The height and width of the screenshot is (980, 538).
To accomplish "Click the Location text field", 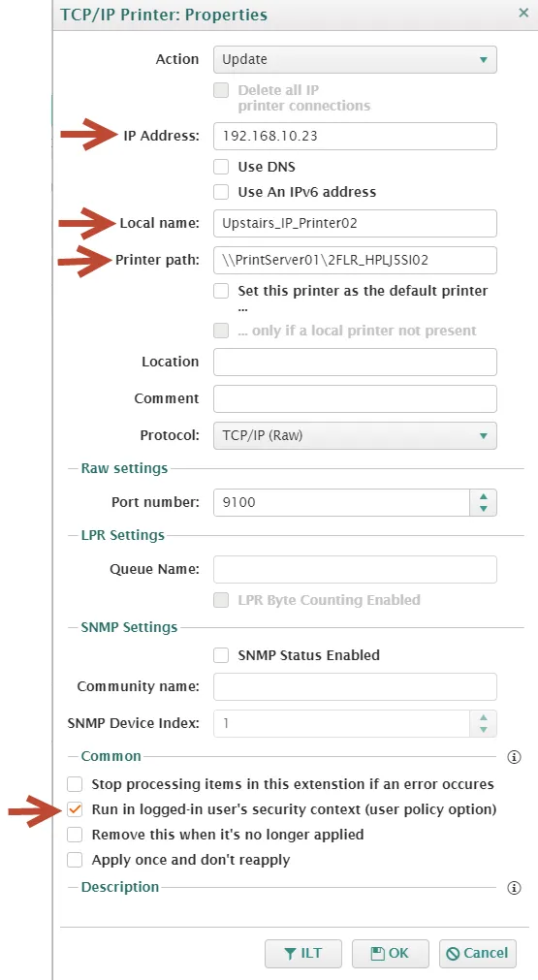I will (355, 362).
